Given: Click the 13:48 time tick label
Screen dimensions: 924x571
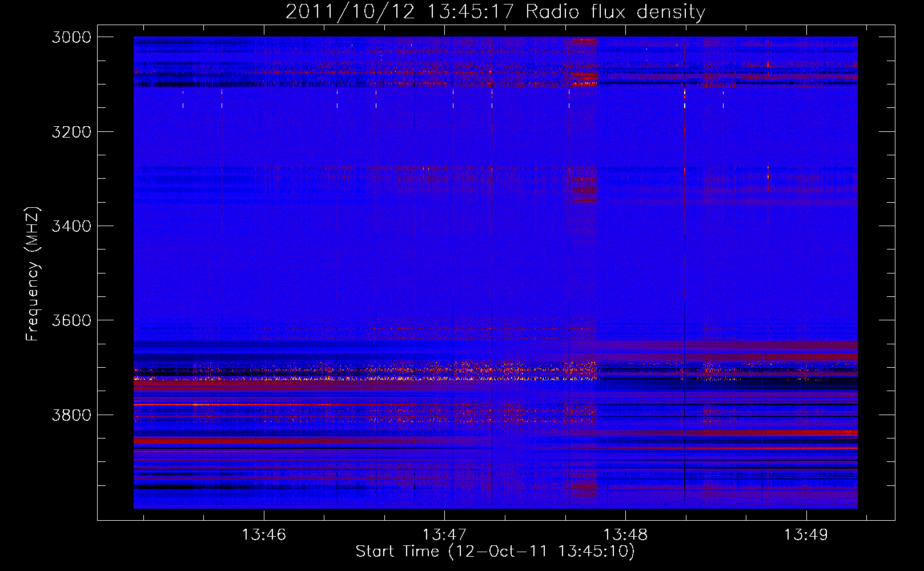Looking at the screenshot, I should 625,535.
